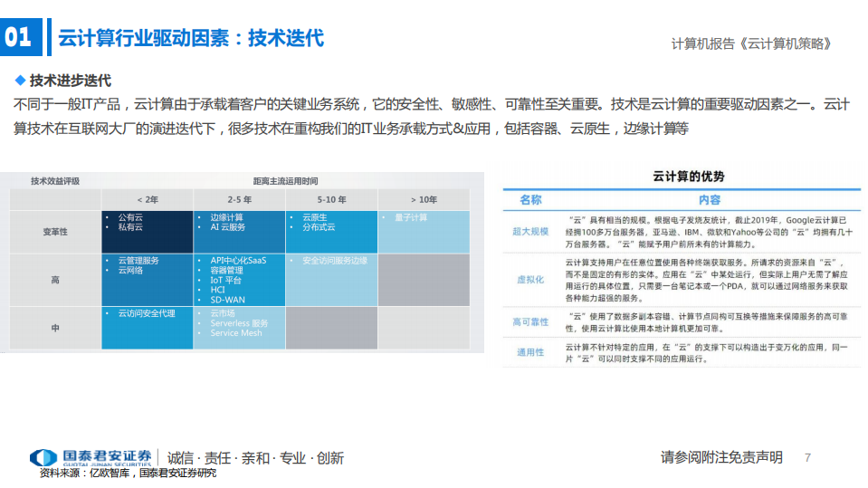Click the table title 云计算的优势
This screenshot has height=488, width=868.
click(688, 177)
